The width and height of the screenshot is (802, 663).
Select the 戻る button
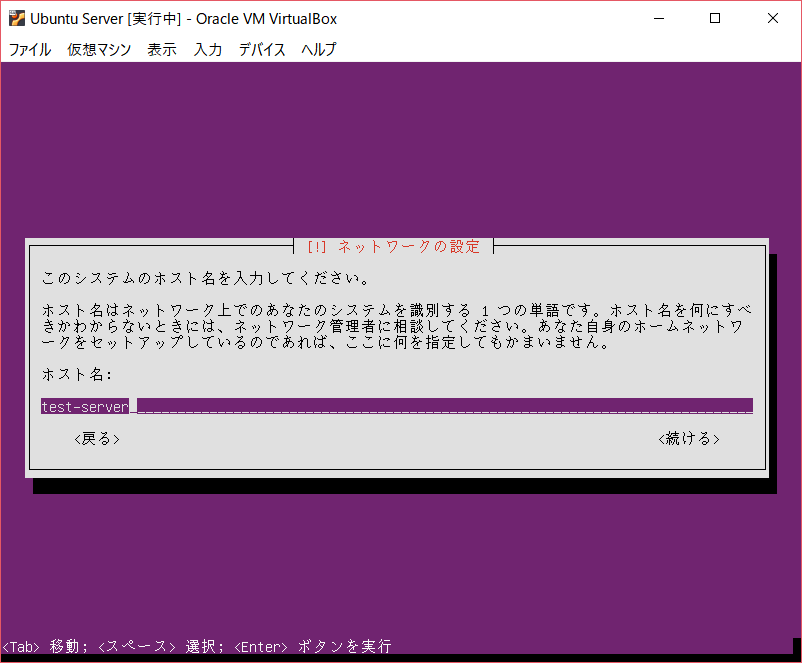[96, 438]
